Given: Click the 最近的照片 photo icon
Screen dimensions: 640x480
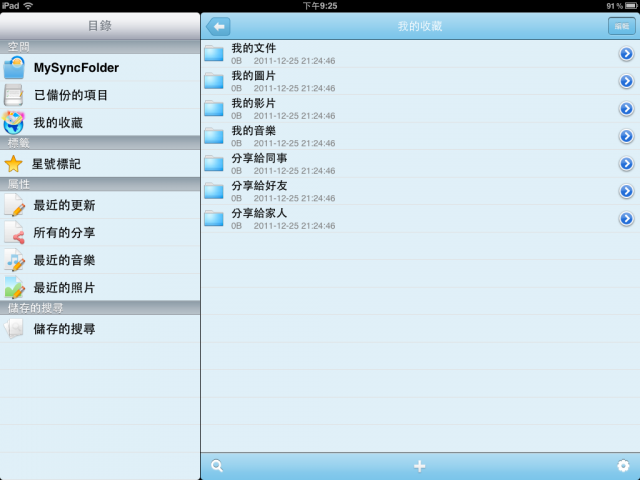Looking at the screenshot, I should 15,287.
